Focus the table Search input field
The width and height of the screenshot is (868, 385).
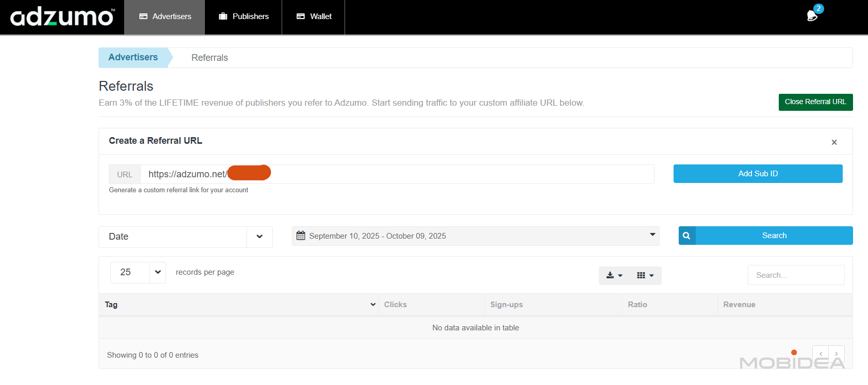(x=796, y=275)
